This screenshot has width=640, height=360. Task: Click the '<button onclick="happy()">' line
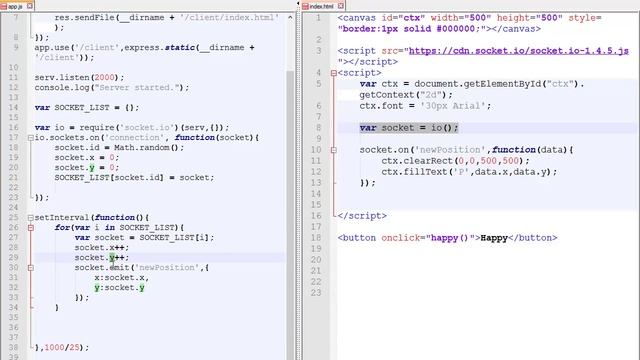[x=447, y=238]
